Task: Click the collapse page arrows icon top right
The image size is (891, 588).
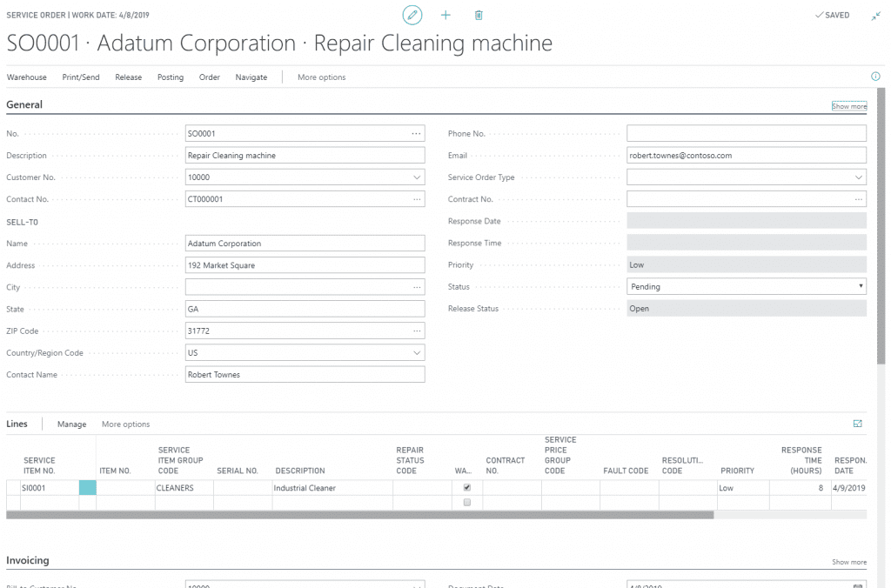Action: pos(876,15)
